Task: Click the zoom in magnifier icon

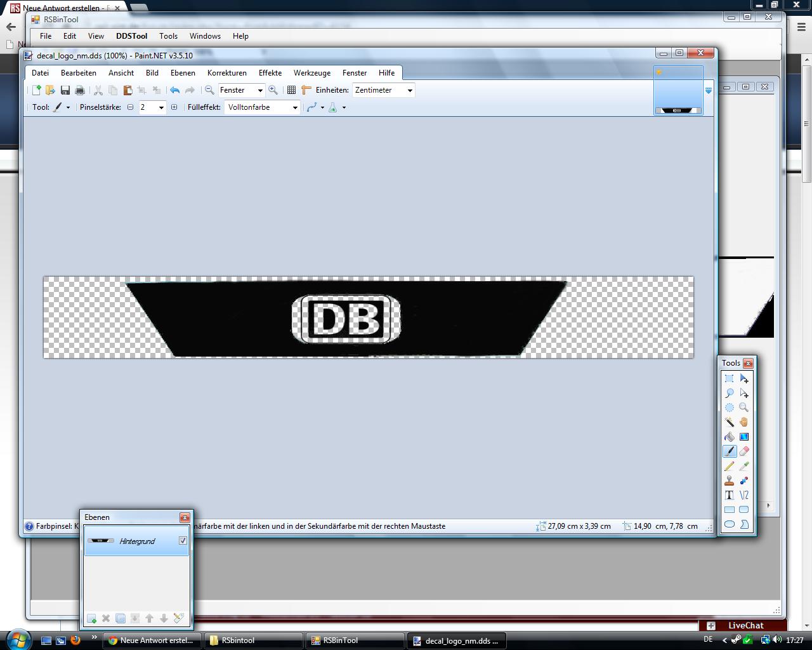Action: (273, 90)
